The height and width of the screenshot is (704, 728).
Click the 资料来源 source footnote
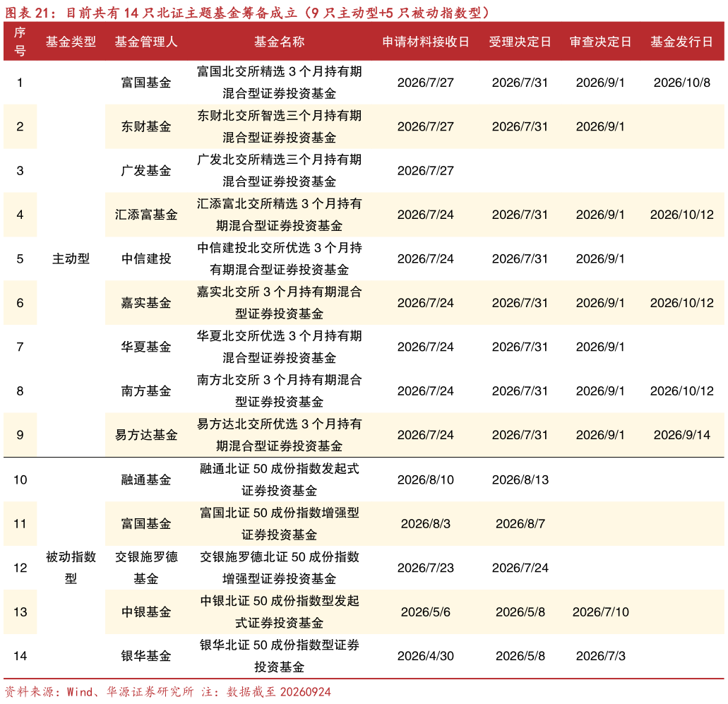(167, 692)
